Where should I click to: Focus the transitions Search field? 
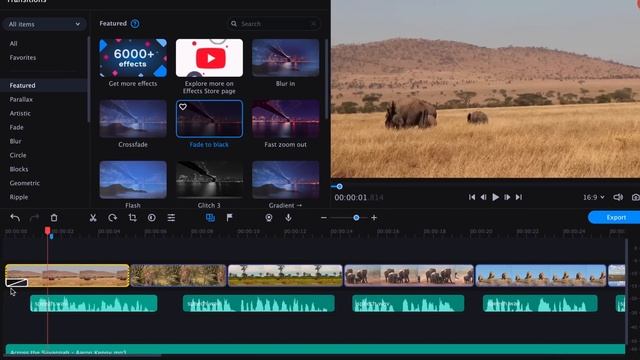273,24
